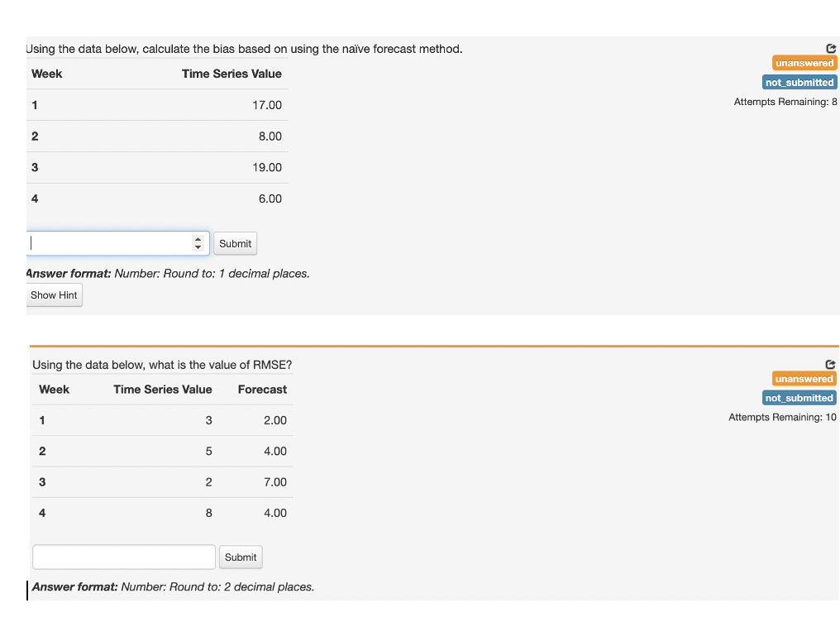
Task: Click the up stepper arrow on the bias input
Action: pyautogui.click(x=198, y=239)
